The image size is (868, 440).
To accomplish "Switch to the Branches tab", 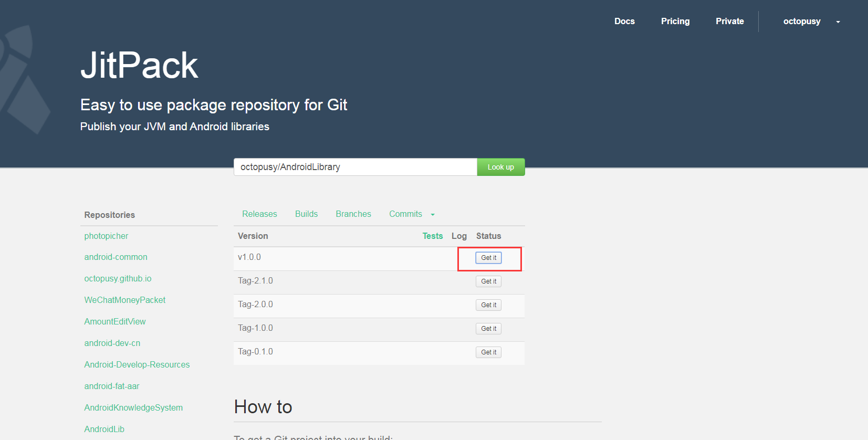I will pos(353,214).
